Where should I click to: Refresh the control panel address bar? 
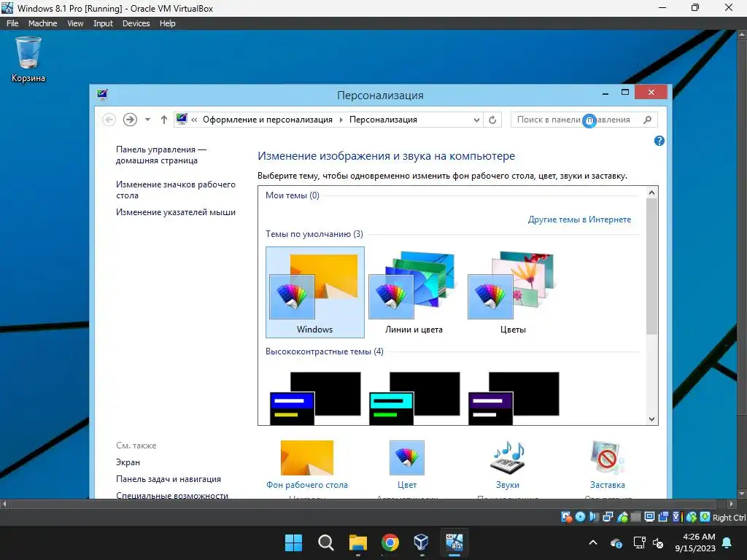click(492, 120)
